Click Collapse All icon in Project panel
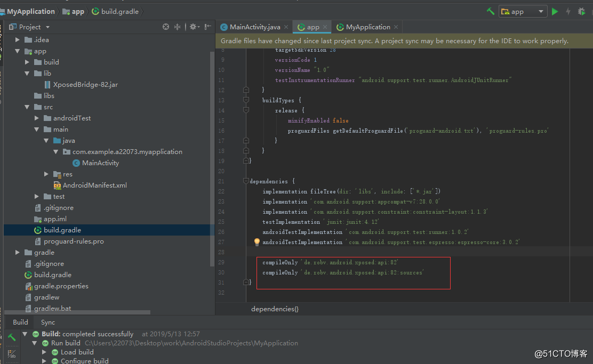Image resolution: width=593 pixels, height=364 pixels. (x=177, y=27)
